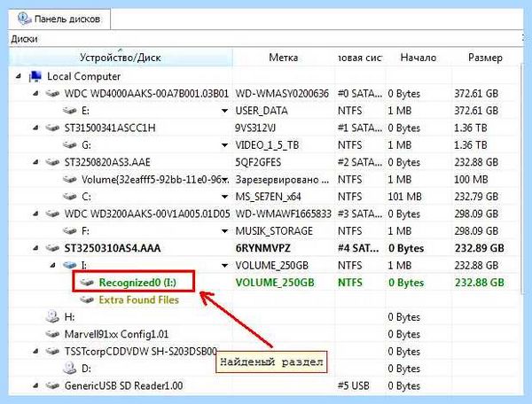The width and height of the screenshot is (532, 404).
Task: Select Extra Found Files entry
Action: 139,299
